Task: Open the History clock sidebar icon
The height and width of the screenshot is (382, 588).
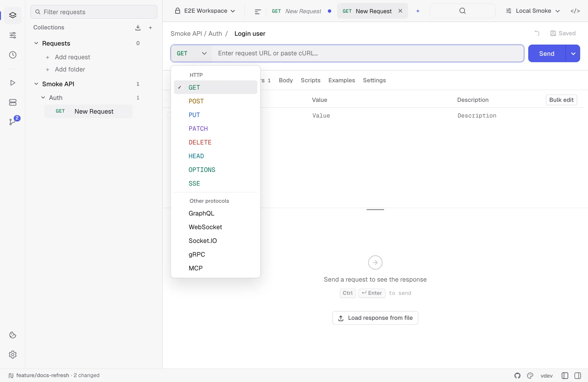Action: (x=12, y=55)
